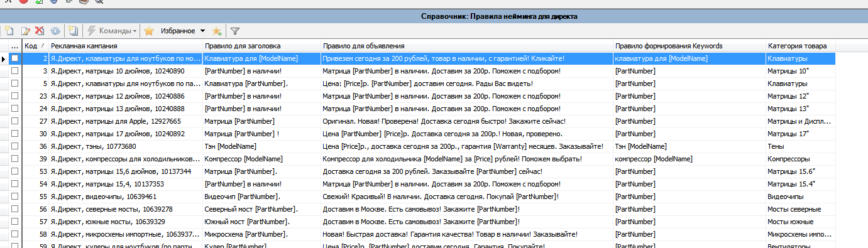Click the Рекламная кампания column header

(126, 46)
